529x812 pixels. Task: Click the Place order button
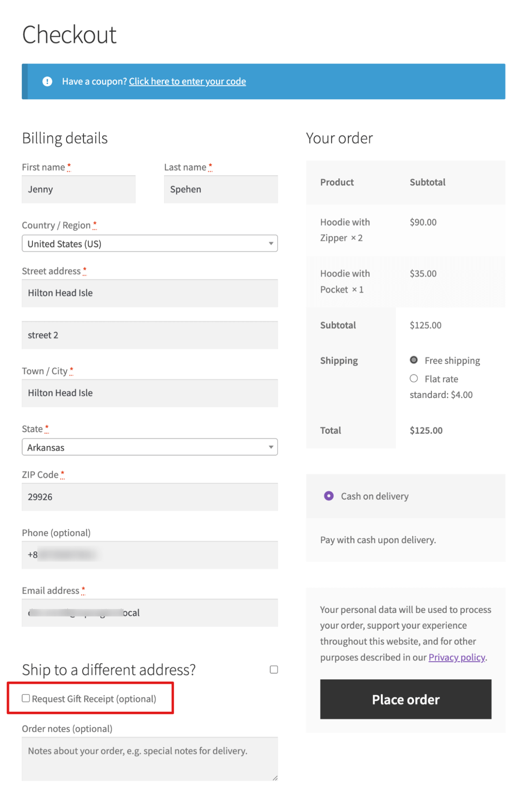pos(405,699)
